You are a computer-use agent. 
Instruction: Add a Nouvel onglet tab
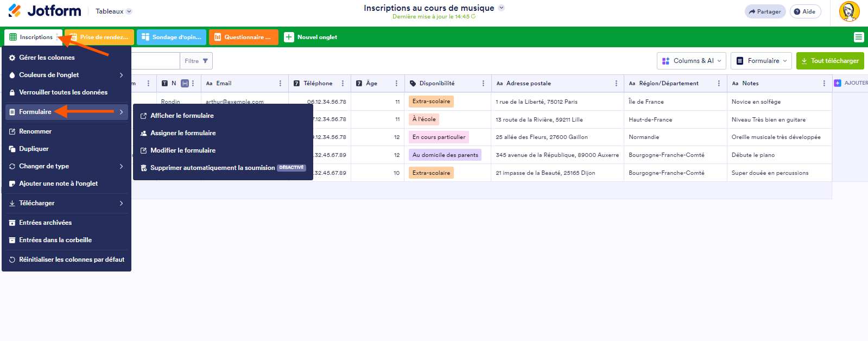click(x=311, y=37)
